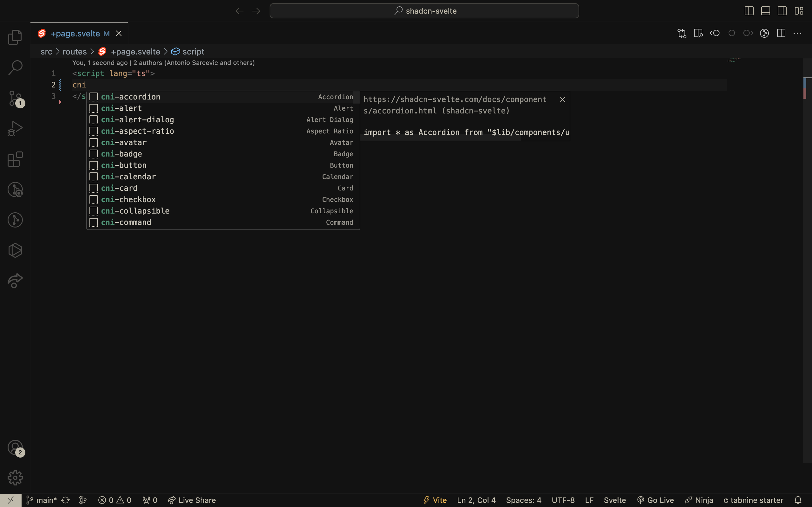Open the Spaces: 4 indentation selector

click(x=523, y=500)
